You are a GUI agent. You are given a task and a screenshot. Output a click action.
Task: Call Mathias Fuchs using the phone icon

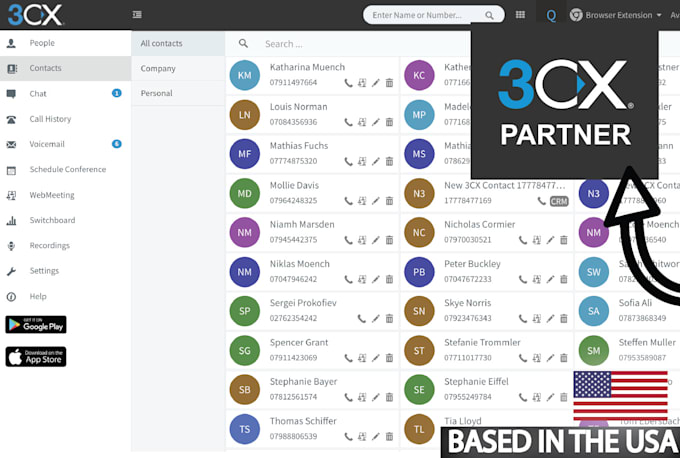pos(348,161)
